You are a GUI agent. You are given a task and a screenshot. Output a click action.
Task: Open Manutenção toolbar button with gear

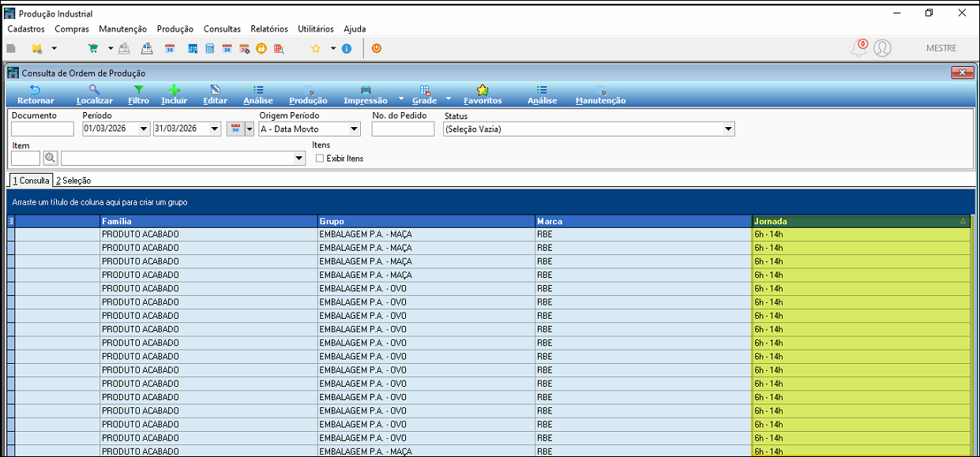coord(600,95)
